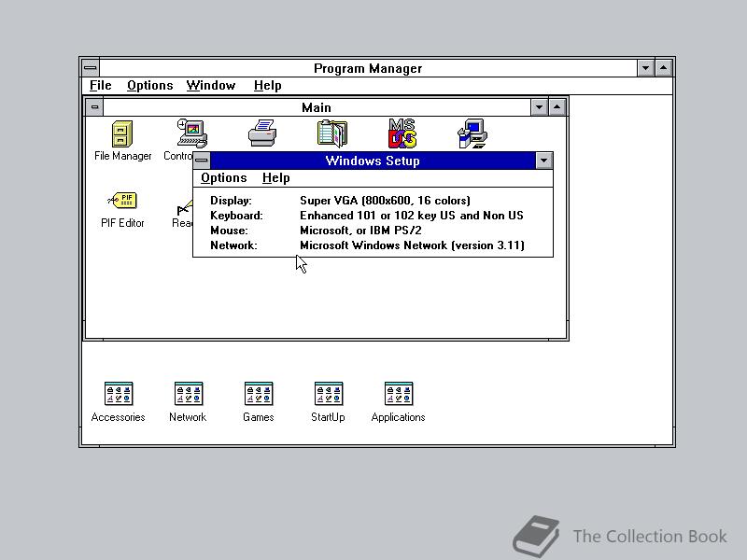747x560 pixels.
Task: Click the Main window title bar
Action: pos(317,107)
